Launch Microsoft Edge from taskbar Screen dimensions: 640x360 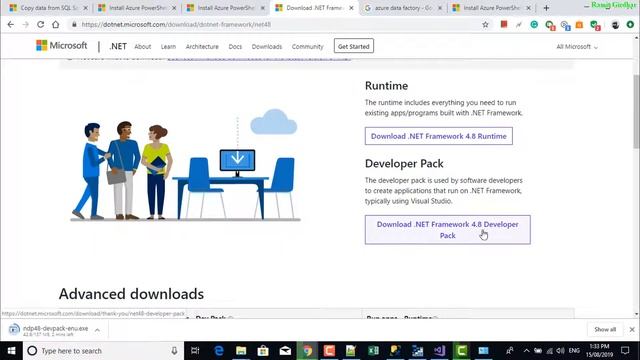click(x=219, y=351)
